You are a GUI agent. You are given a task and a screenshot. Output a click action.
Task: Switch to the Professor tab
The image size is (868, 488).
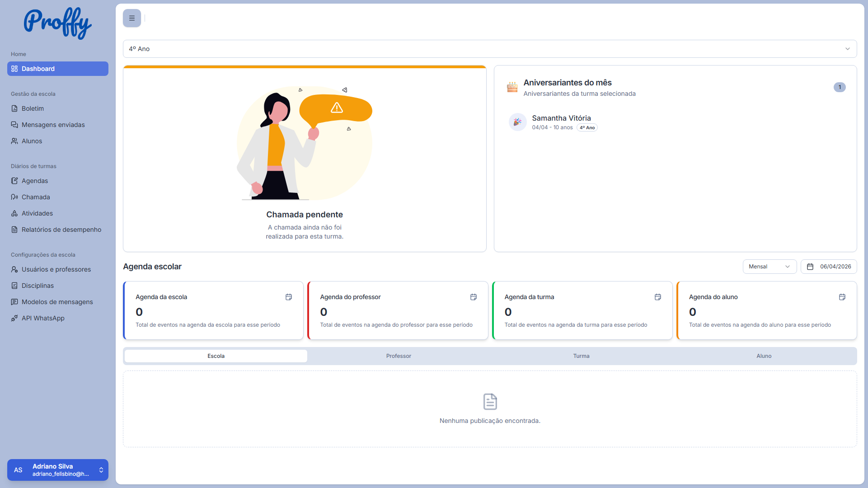399,356
